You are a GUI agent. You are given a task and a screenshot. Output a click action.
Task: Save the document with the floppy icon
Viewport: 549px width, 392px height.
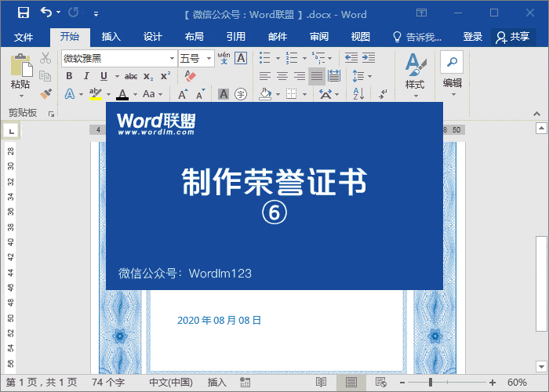click(x=24, y=13)
